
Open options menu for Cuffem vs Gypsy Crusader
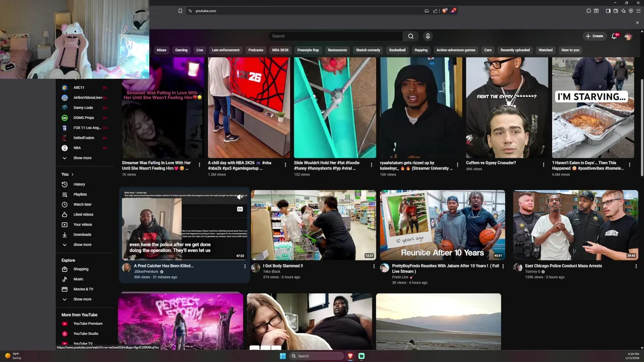tap(543, 165)
